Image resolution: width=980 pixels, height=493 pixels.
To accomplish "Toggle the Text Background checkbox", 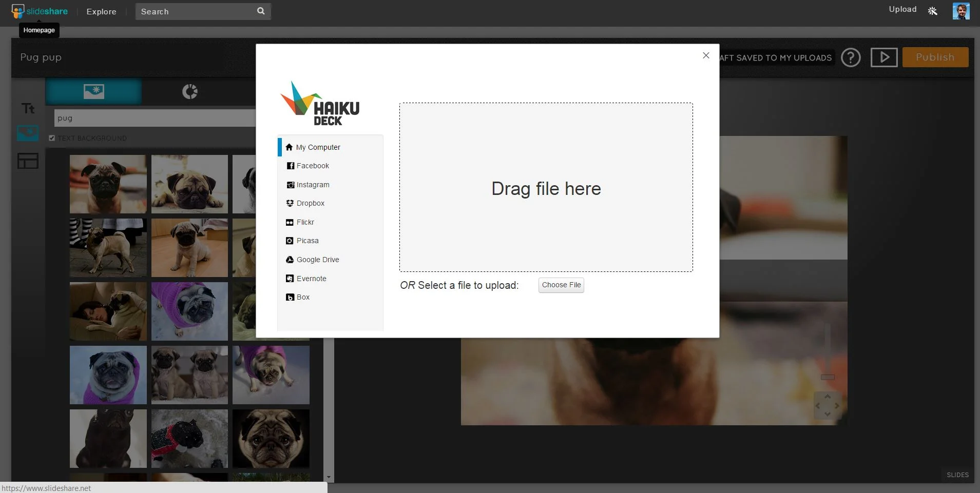I will 52,138.
